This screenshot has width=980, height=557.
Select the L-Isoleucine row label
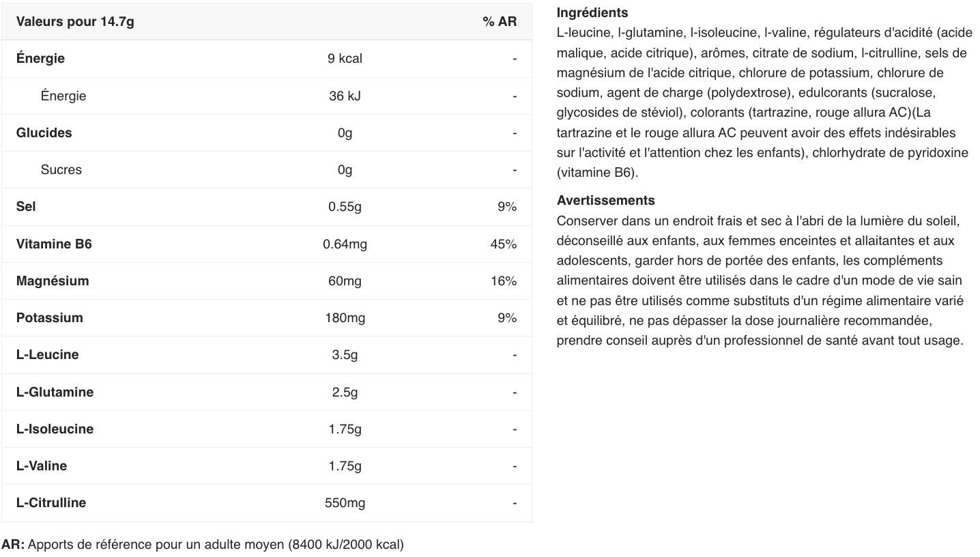[x=55, y=429]
